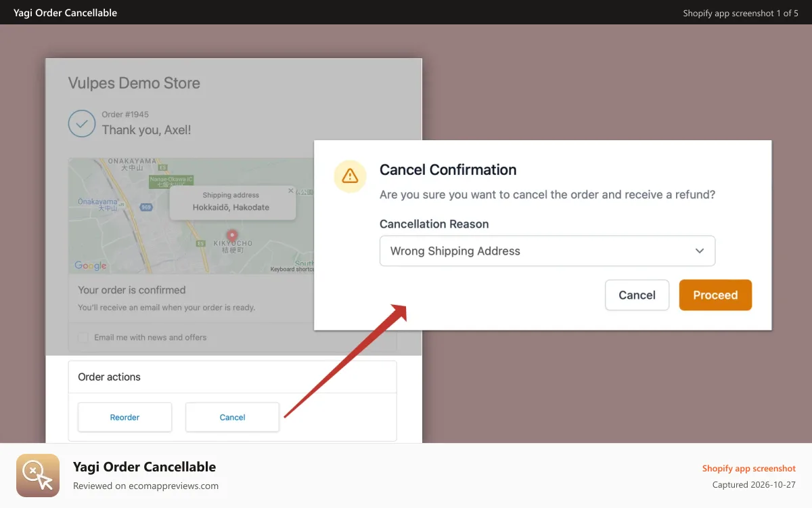Click the map thumbnail in order page
This screenshot has width=812, height=508.
[191, 216]
